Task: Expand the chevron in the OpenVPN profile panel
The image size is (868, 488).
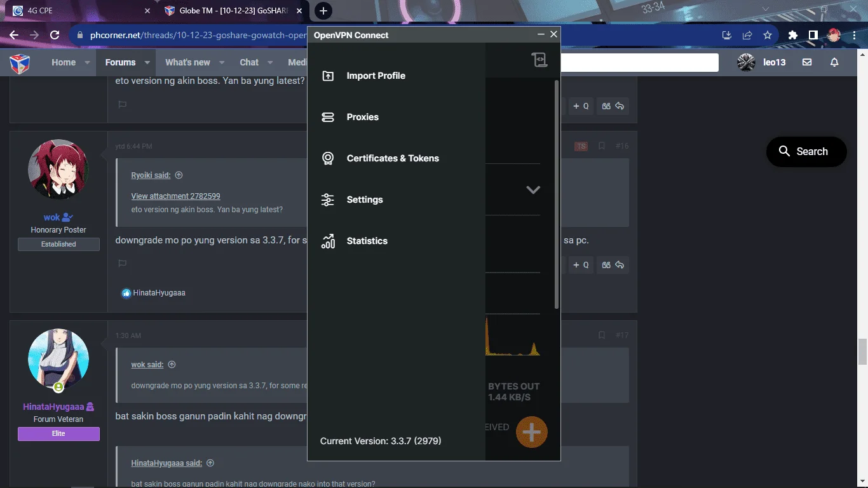Action: [533, 189]
